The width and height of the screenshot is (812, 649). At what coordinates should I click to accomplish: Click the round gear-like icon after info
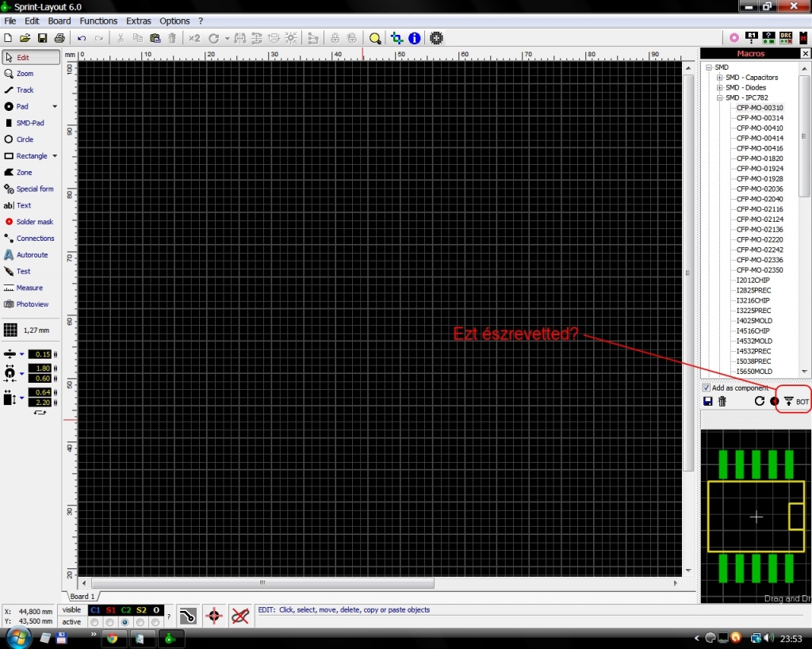[437, 38]
